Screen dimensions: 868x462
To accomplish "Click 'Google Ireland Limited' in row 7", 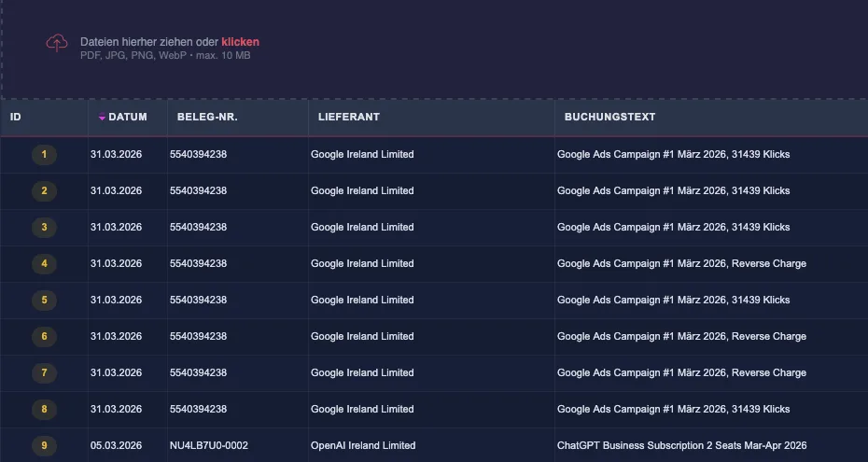I will point(362,373).
